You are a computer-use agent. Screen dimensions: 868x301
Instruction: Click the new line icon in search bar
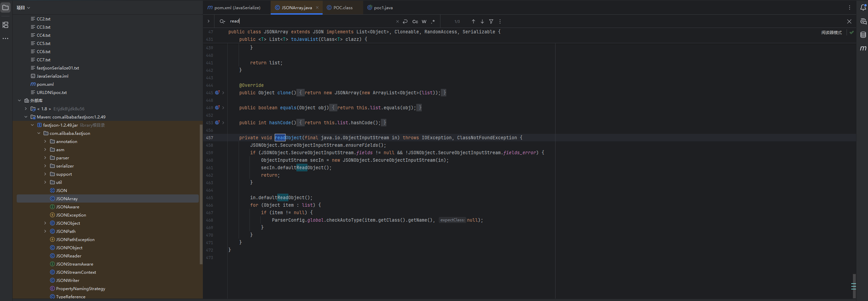tap(405, 21)
